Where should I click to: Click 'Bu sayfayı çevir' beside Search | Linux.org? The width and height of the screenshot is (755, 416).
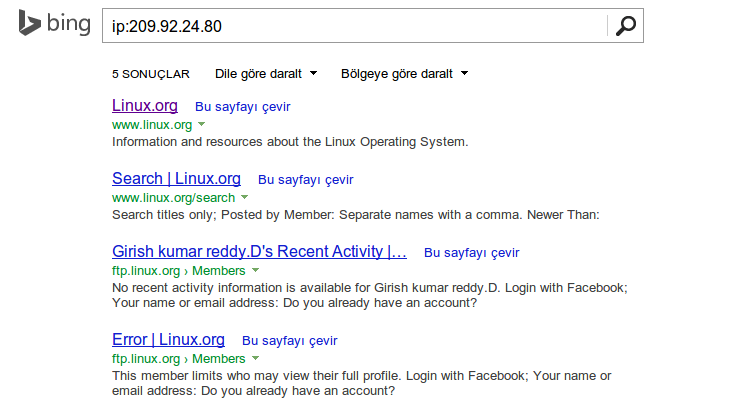click(x=306, y=180)
